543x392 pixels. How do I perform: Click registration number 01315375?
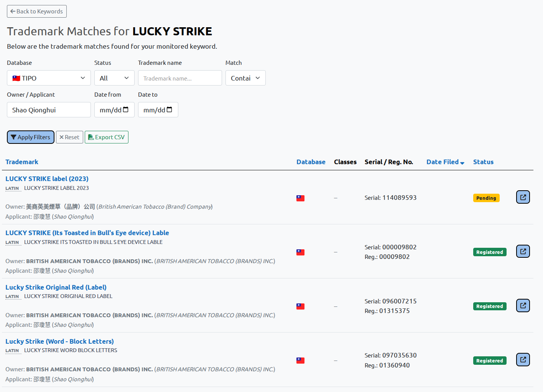pyautogui.click(x=394, y=311)
